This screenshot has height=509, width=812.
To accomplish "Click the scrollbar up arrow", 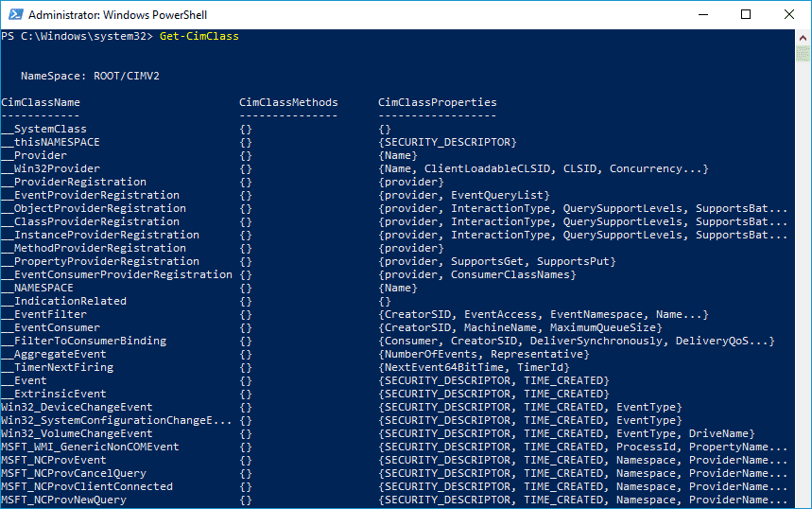I will [803, 38].
